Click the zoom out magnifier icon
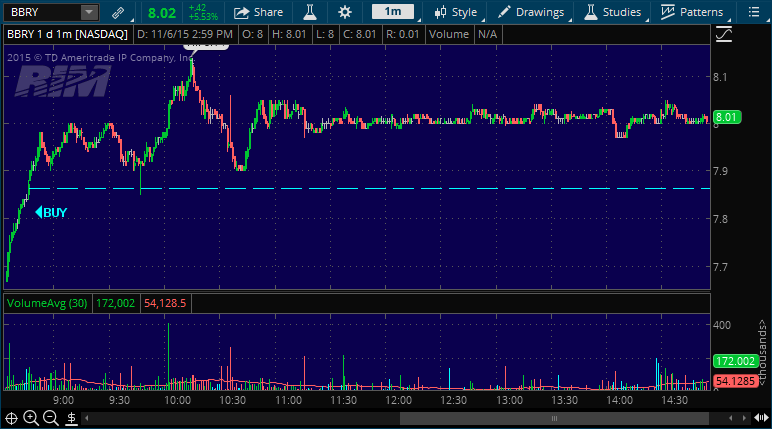The image size is (772, 429). 51,419
